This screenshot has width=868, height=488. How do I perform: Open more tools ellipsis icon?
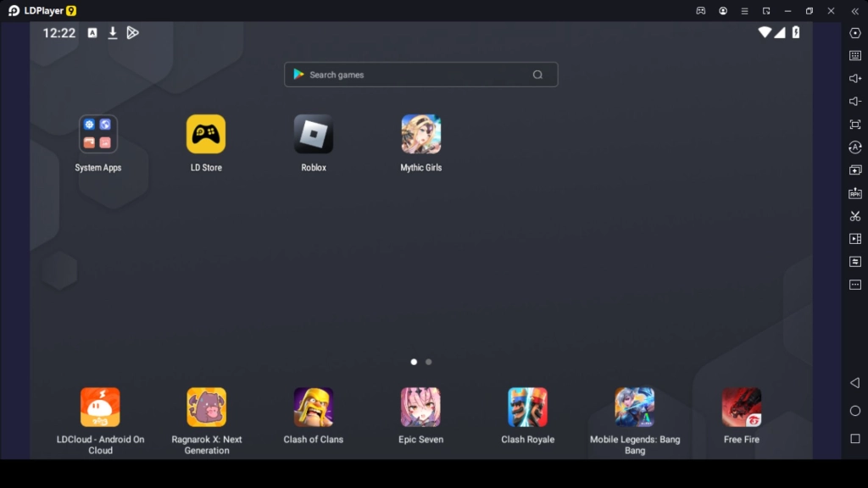(854, 285)
